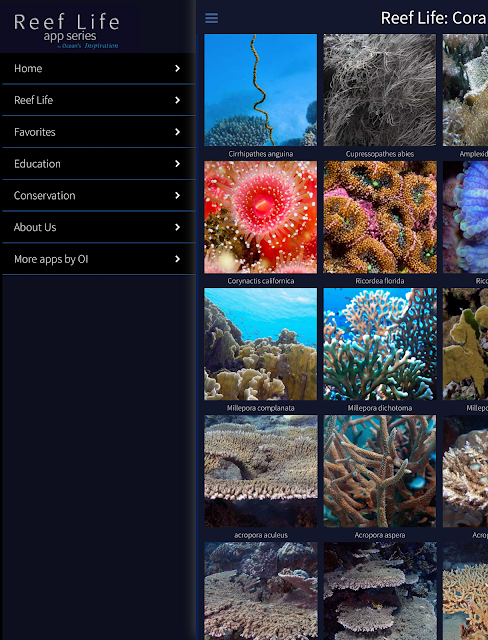
Task: Select the acropora aculeus coral picture
Action: (260, 471)
